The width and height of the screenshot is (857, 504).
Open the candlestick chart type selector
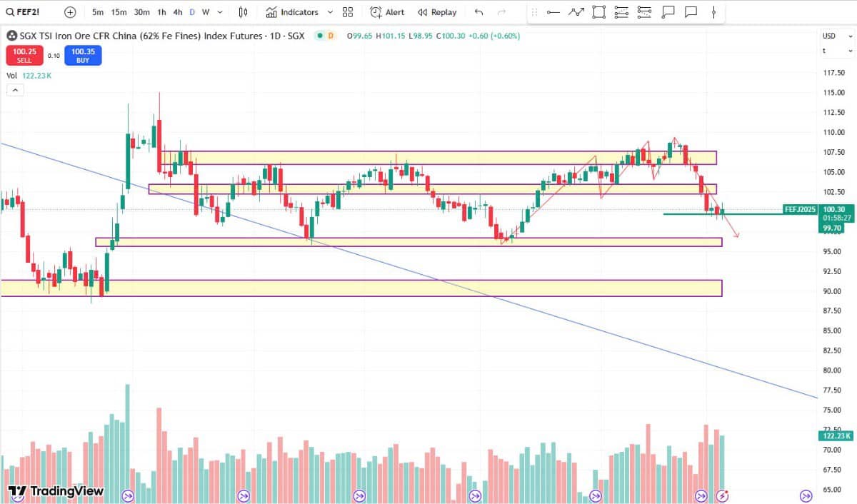(243, 12)
